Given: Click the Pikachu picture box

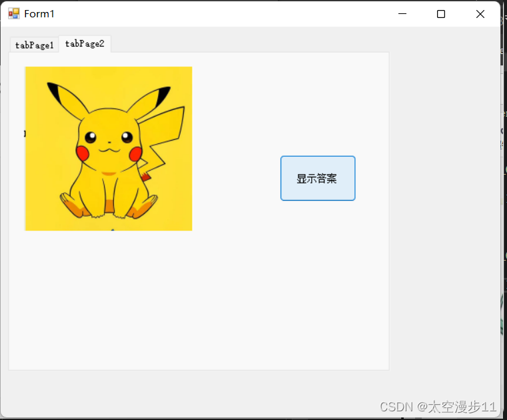Looking at the screenshot, I should point(109,149).
